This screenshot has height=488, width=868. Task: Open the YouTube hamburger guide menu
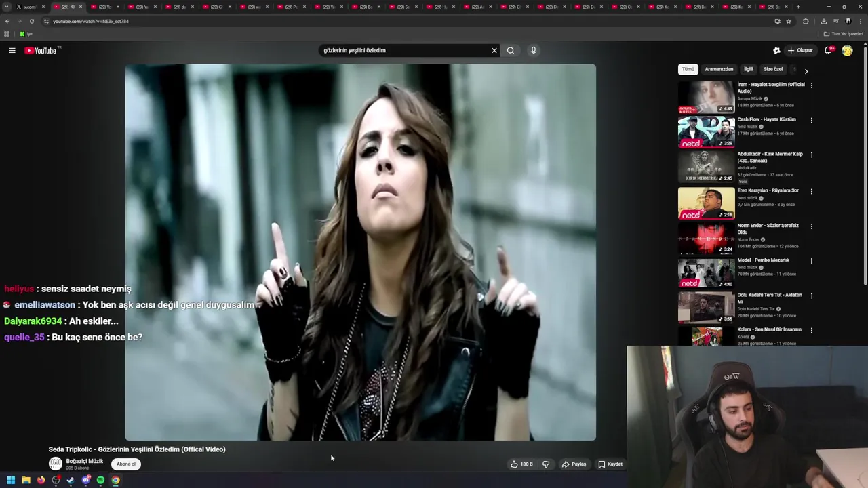coord(12,50)
